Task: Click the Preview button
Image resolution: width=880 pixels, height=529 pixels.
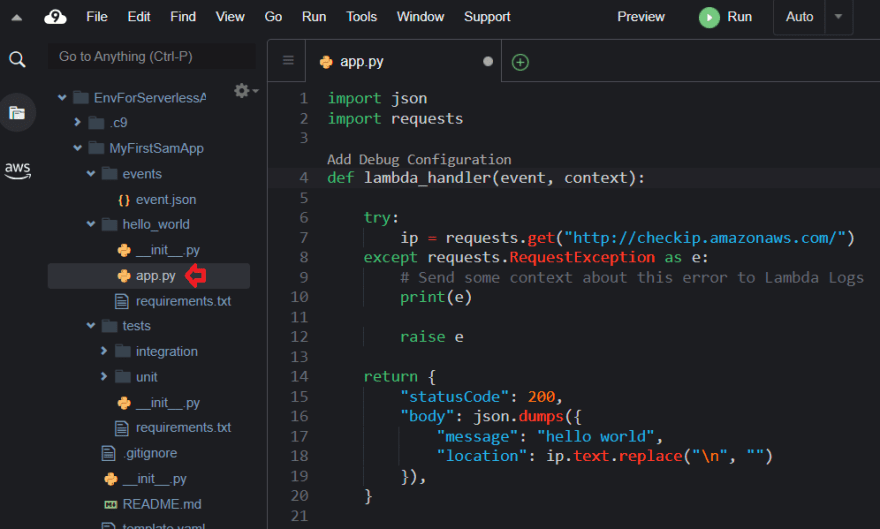Action: pyautogui.click(x=641, y=17)
